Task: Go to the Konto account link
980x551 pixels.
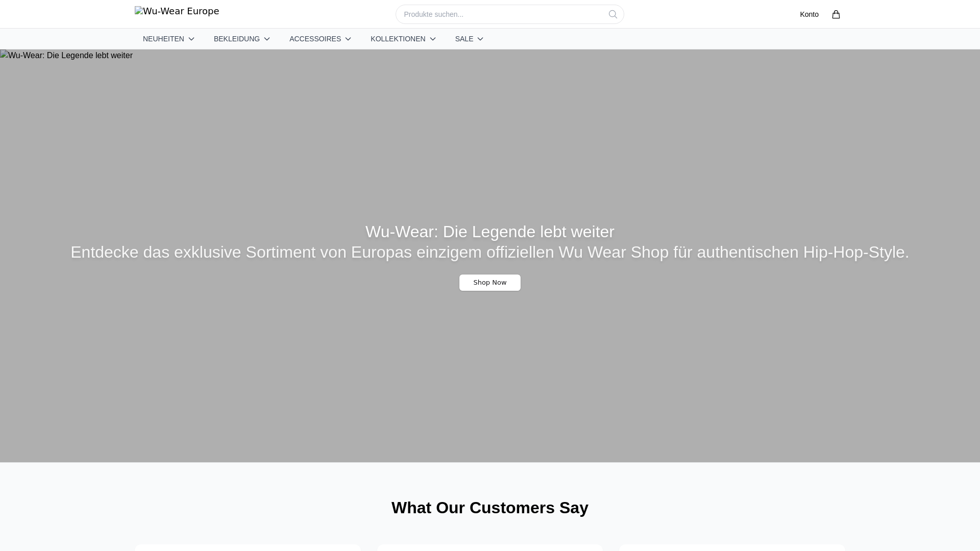Action: pyautogui.click(x=809, y=14)
